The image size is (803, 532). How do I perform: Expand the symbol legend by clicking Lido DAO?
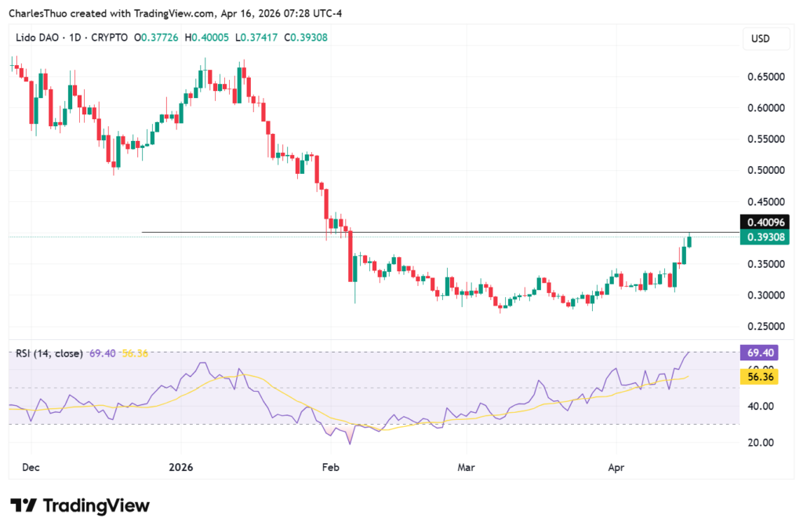(33, 37)
